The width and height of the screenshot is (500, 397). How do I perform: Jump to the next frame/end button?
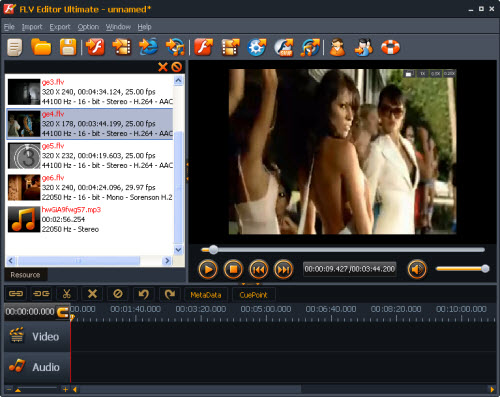tap(284, 269)
